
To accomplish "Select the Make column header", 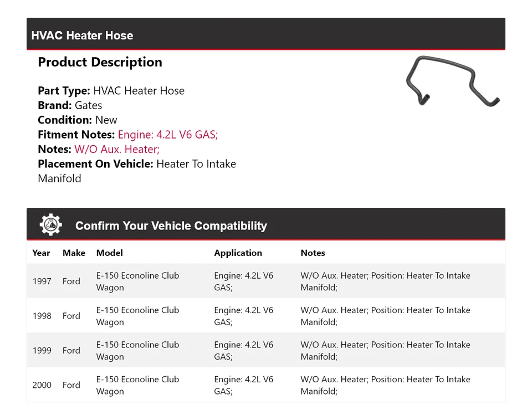I will click(x=74, y=253).
